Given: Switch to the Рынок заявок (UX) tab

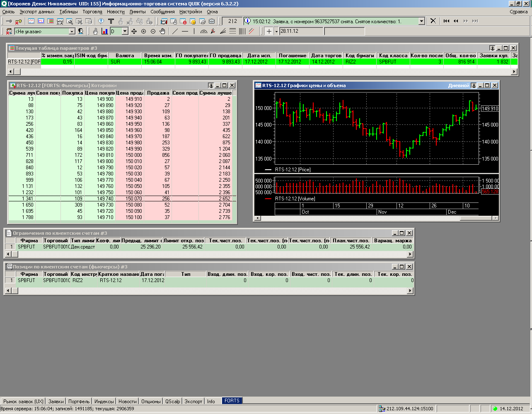Looking at the screenshot, I should (x=23, y=401).
